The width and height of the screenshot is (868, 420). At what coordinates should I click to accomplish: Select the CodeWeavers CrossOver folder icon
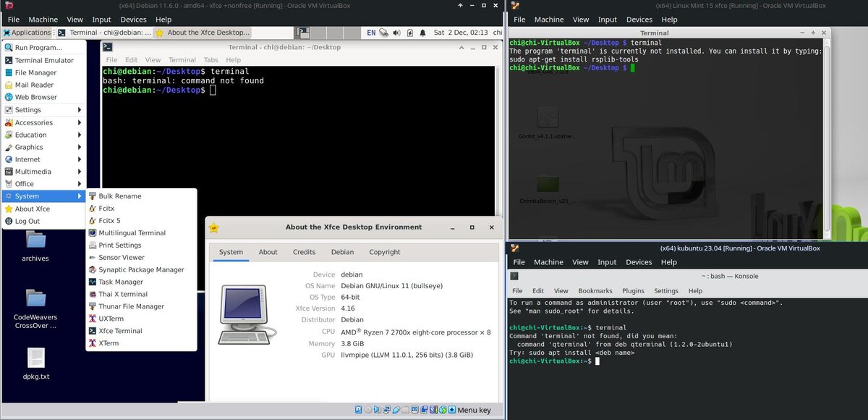pos(35,309)
